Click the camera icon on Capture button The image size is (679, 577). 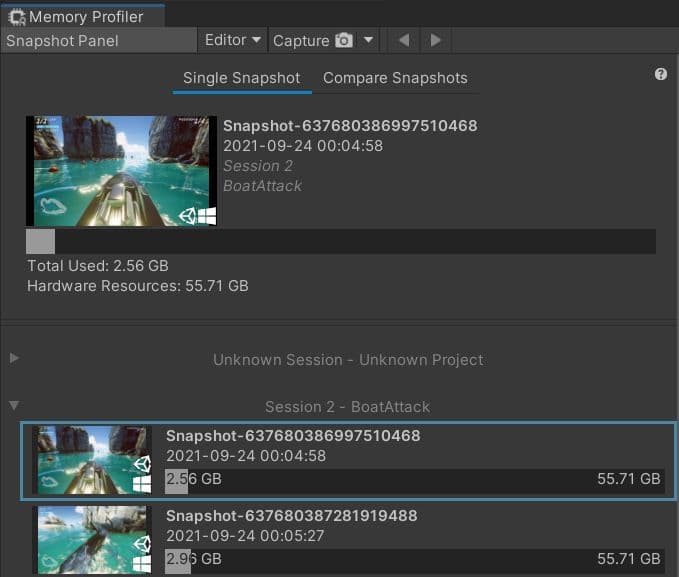pos(344,41)
